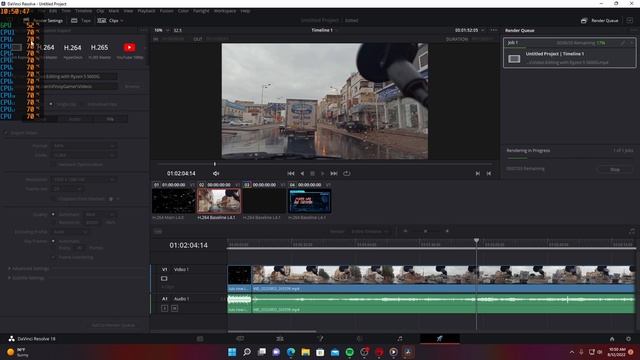This screenshot has height=360, width=640.
Task: Toggle loop playback in viewer
Action: (347, 173)
